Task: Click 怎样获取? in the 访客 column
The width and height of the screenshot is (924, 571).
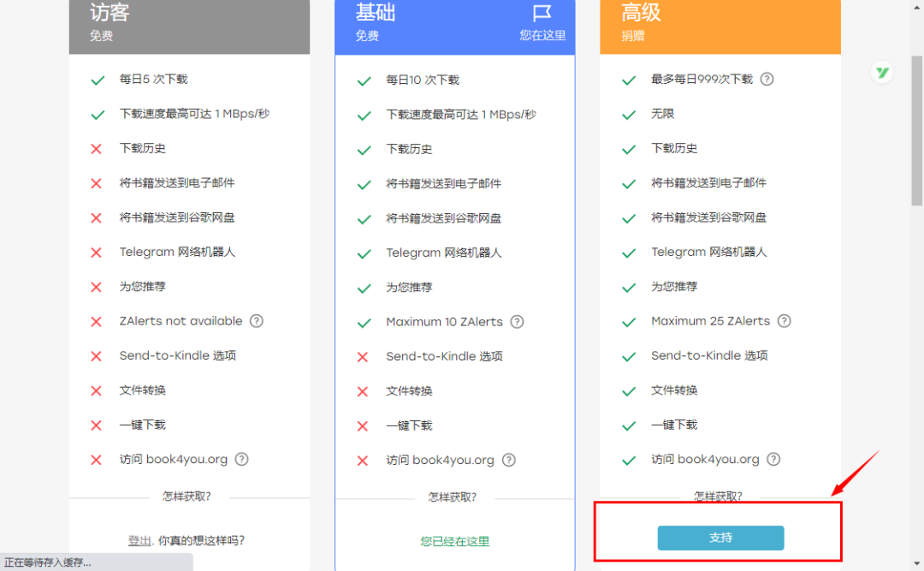Action: (187, 497)
